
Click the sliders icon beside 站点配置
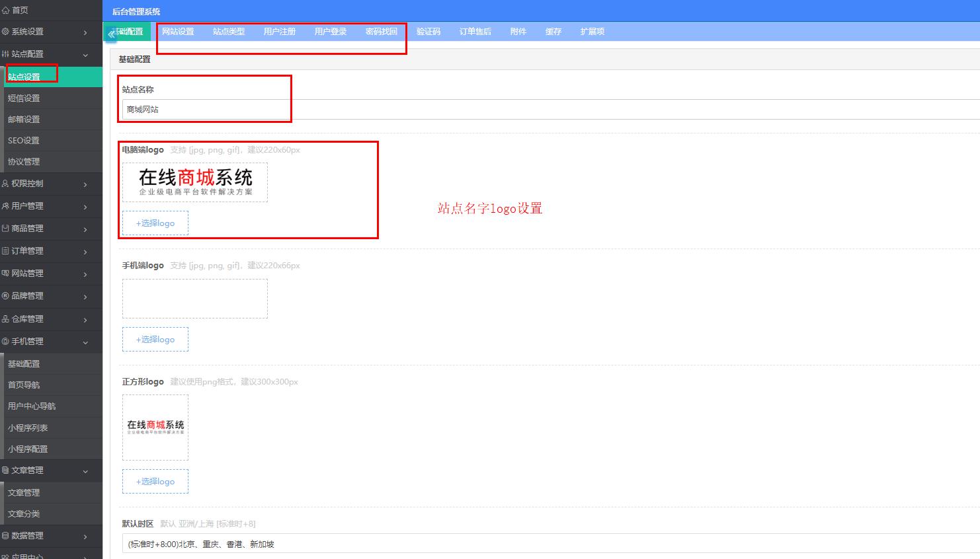click(5, 54)
